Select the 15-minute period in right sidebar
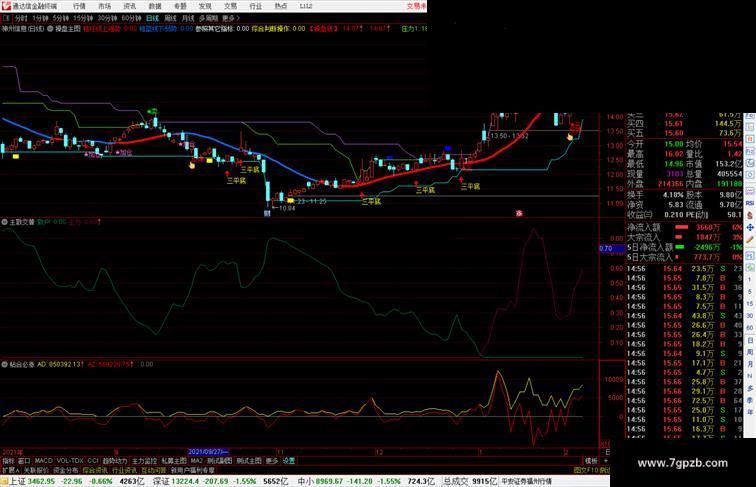Image resolution: width=756 pixels, height=487 pixels. (x=750, y=304)
